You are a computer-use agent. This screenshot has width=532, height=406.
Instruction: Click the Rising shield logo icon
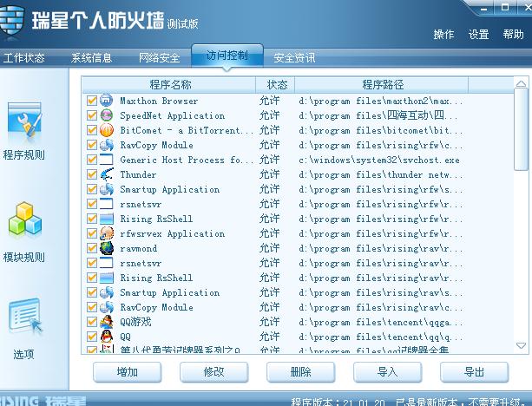tap(11, 20)
